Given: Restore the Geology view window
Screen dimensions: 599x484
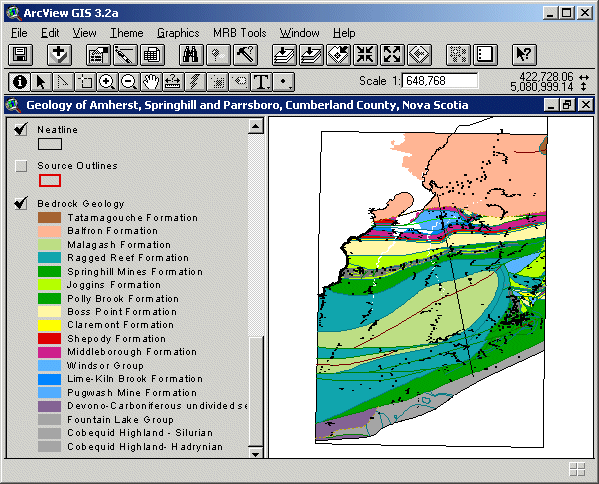Looking at the screenshot, I should point(568,105).
